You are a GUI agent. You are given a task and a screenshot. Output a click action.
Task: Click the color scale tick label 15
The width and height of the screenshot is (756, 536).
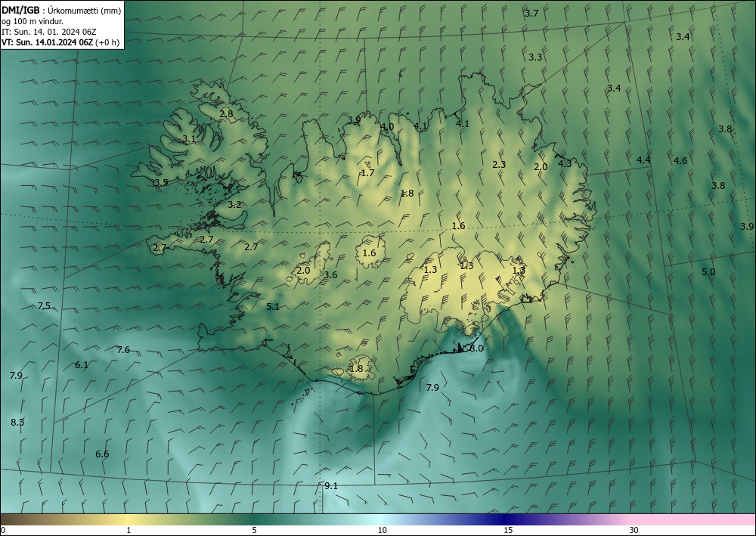508,530
